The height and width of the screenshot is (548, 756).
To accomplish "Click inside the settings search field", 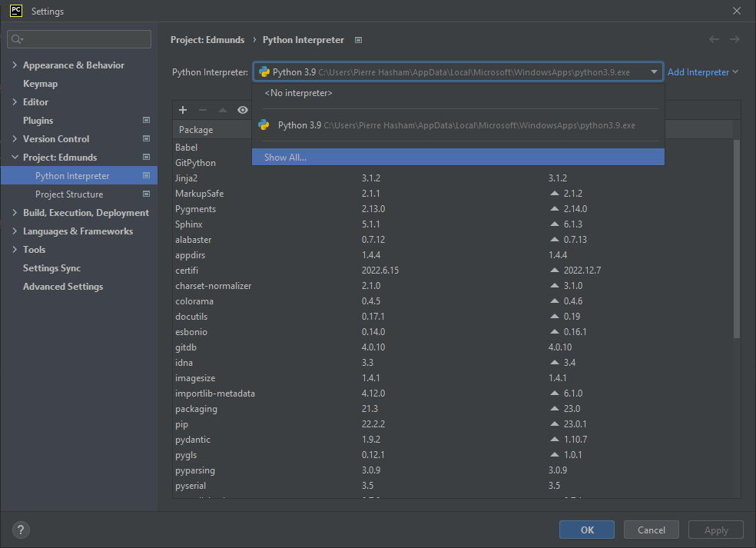I will [79, 39].
